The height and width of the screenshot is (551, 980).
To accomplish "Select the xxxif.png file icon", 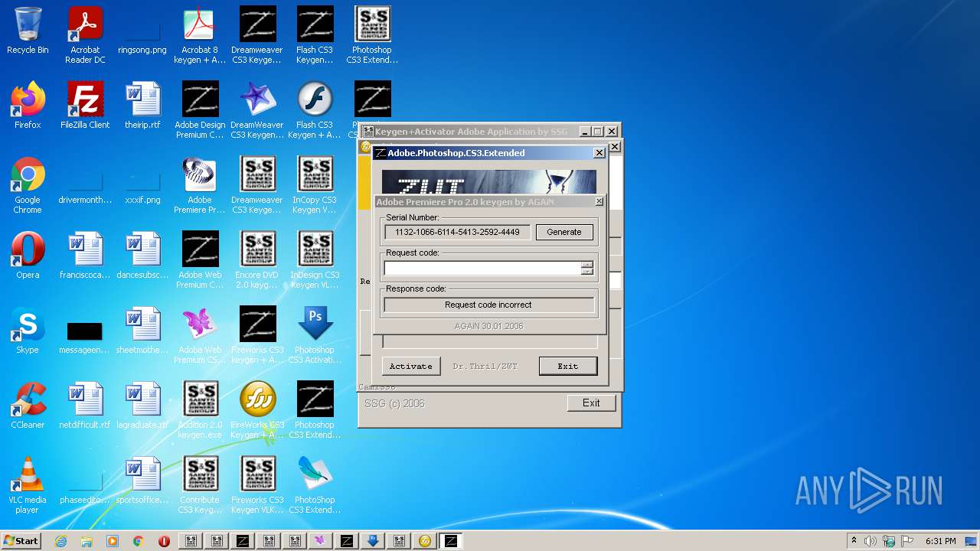I will [x=142, y=188].
